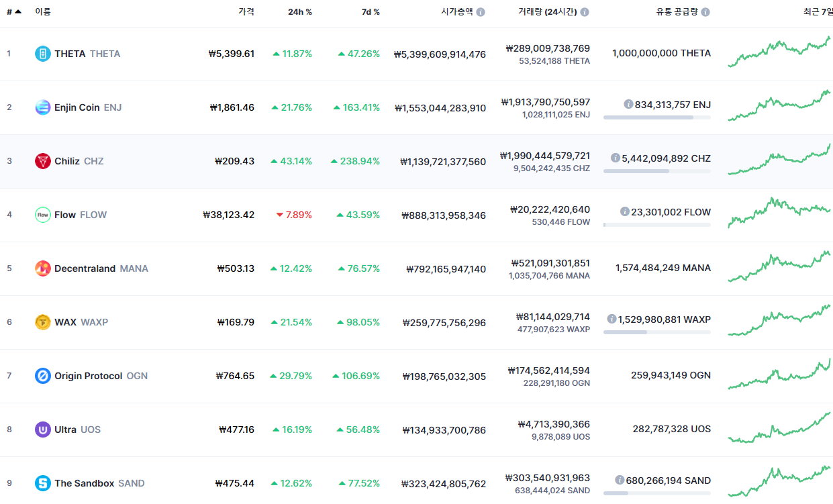
Task: Open Decentraland 7-day price chart thumbnail
Action: [x=780, y=267]
